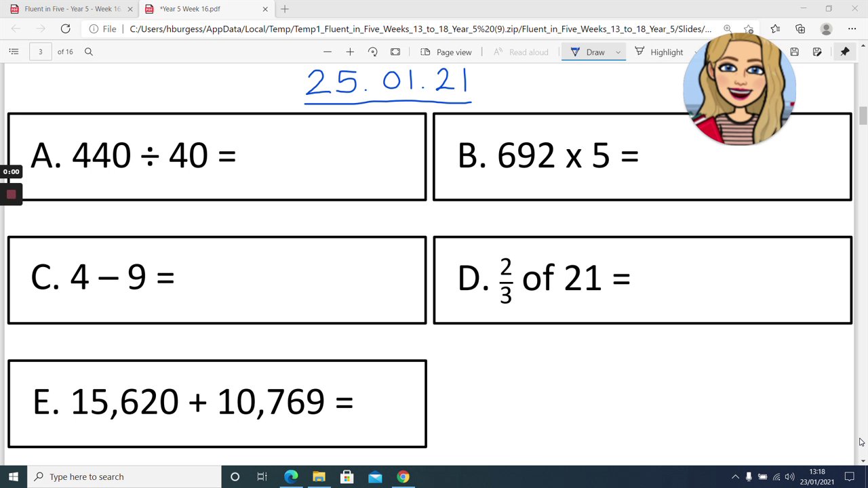This screenshot has width=868, height=488.
Task: Click the Type here to search box
Action: tap(124, 477)
